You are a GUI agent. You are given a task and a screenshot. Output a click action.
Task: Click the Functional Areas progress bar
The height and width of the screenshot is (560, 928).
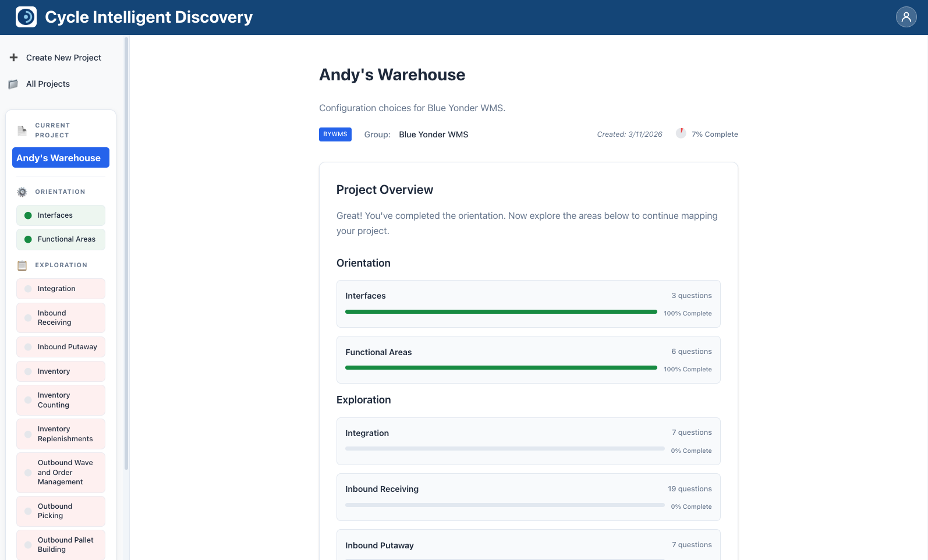(x=501, y=368)
